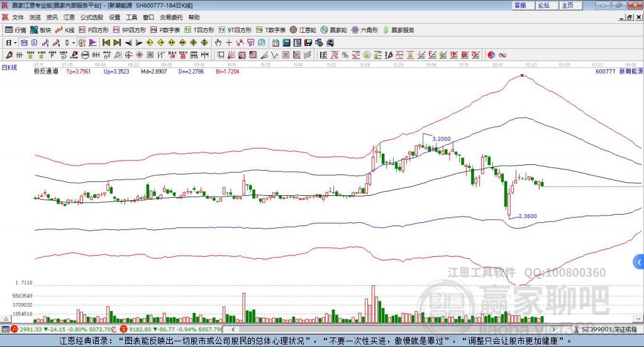This screenshot has height=347, width=644.
Task: Switch to K线 chart view
Action: click(65, 30)
